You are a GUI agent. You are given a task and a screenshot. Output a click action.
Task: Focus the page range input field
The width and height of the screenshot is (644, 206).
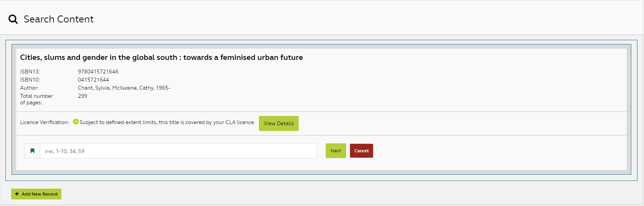pos(178,151)
